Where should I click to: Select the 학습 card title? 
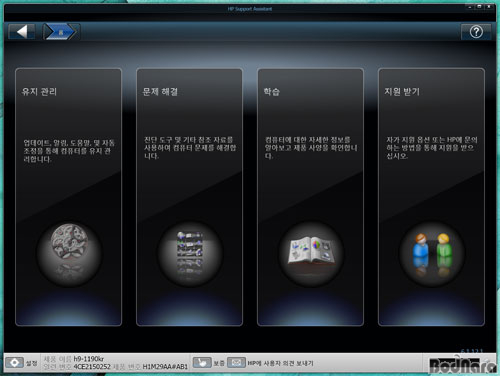[272, 92]
